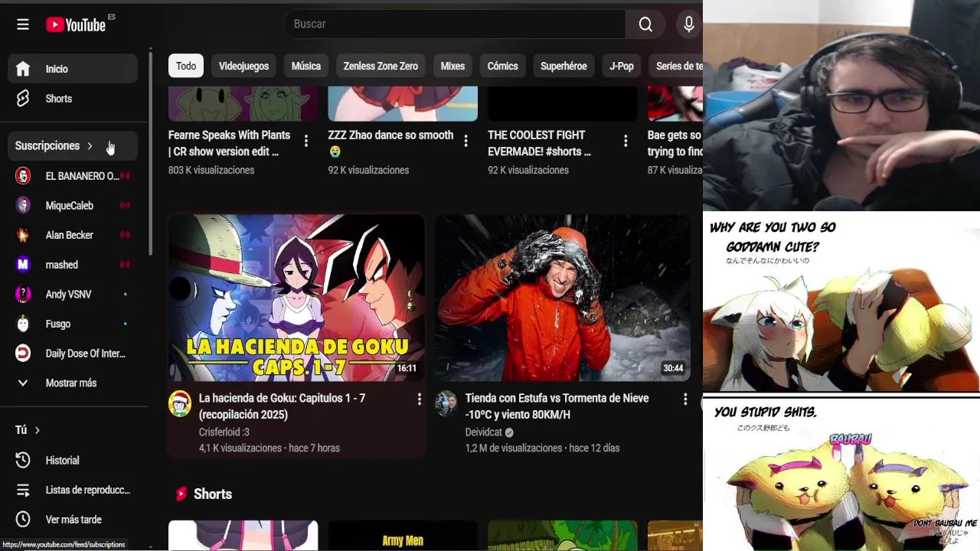
Task: Open EL BANANERO channel avatar
Action: click(23, 176)
